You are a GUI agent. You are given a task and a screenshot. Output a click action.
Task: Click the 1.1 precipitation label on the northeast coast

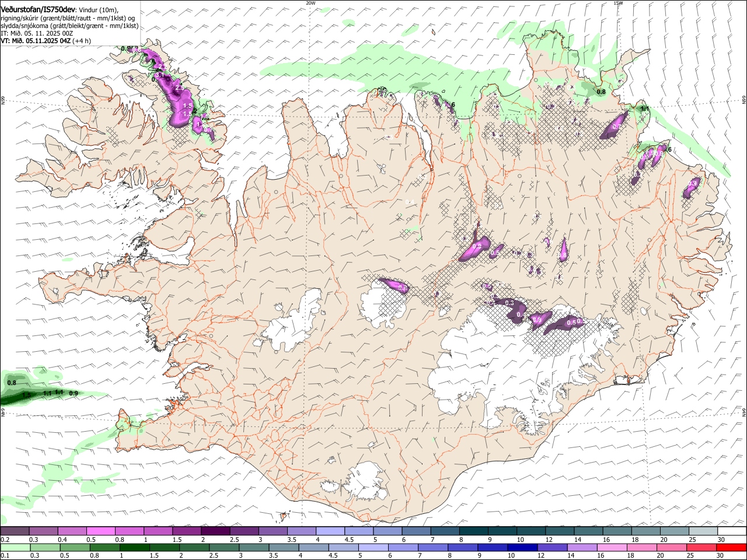pyautogui.click(x=645, y=108)
